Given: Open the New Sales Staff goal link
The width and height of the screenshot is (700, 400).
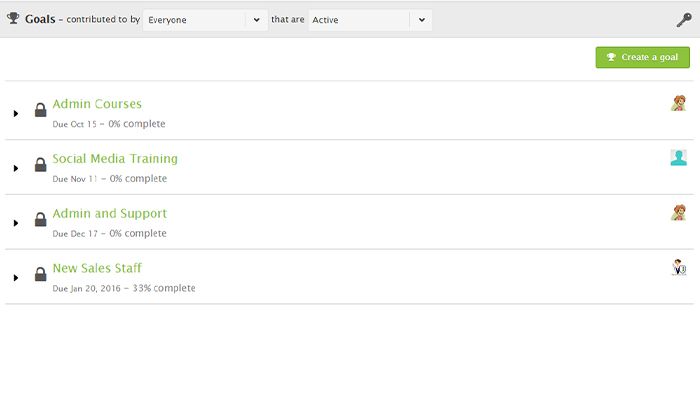Looking at the screenshot, I should click(x=97, y=268).
